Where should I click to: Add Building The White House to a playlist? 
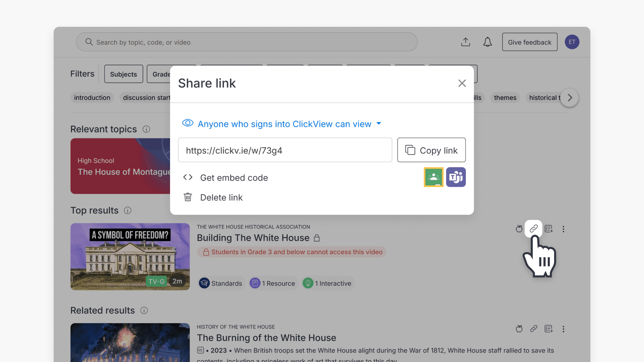click(549, 229)
